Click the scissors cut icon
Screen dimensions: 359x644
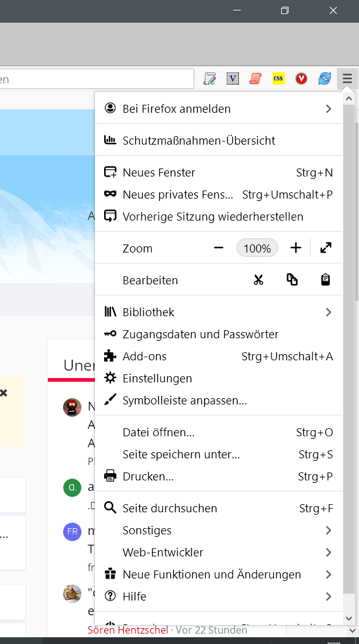[x=258, y=280]
